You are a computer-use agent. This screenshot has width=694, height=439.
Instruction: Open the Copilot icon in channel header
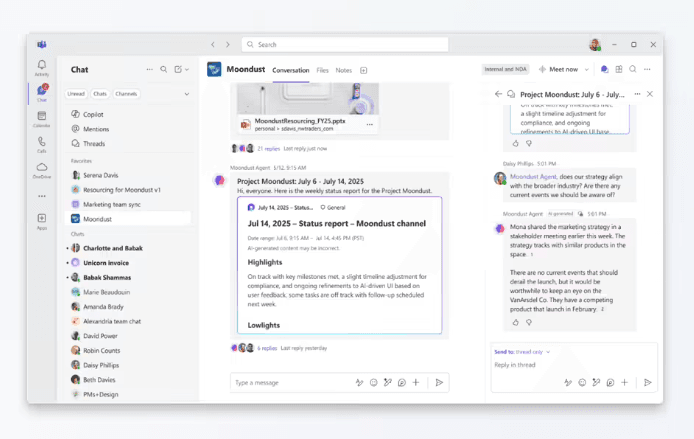(x=604, y=69)
